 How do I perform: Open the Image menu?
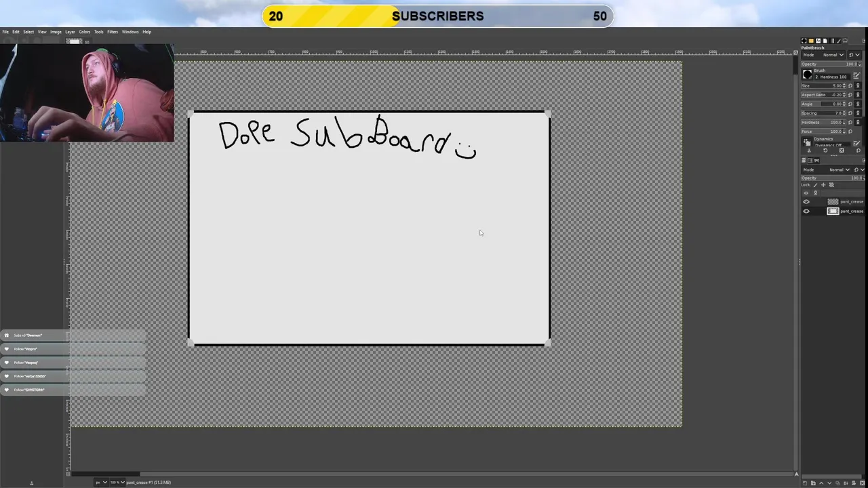[x=56, y=32]
